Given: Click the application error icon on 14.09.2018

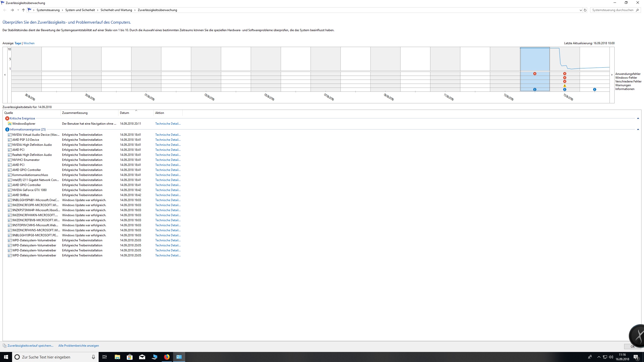Looking at the screenshot, I should 535,74.
